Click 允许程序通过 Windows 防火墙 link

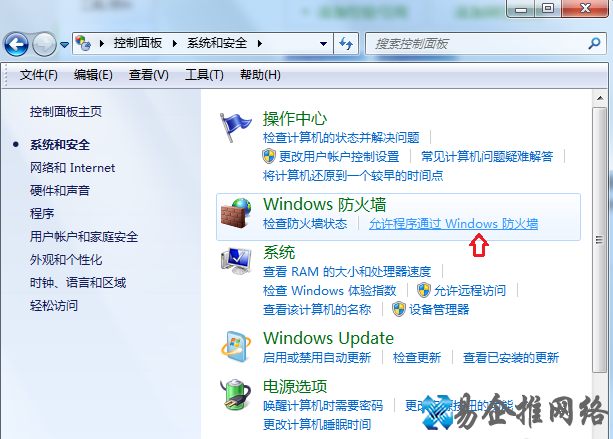[x=453, y=224]
